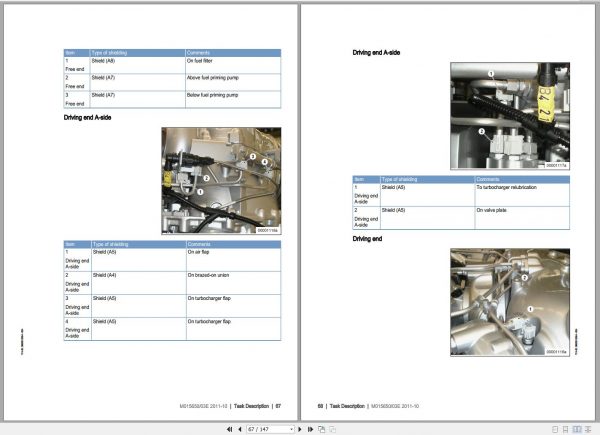Click the top engine photo with yellow tag
Screen dimensions: 600x435
pos(510,116)
